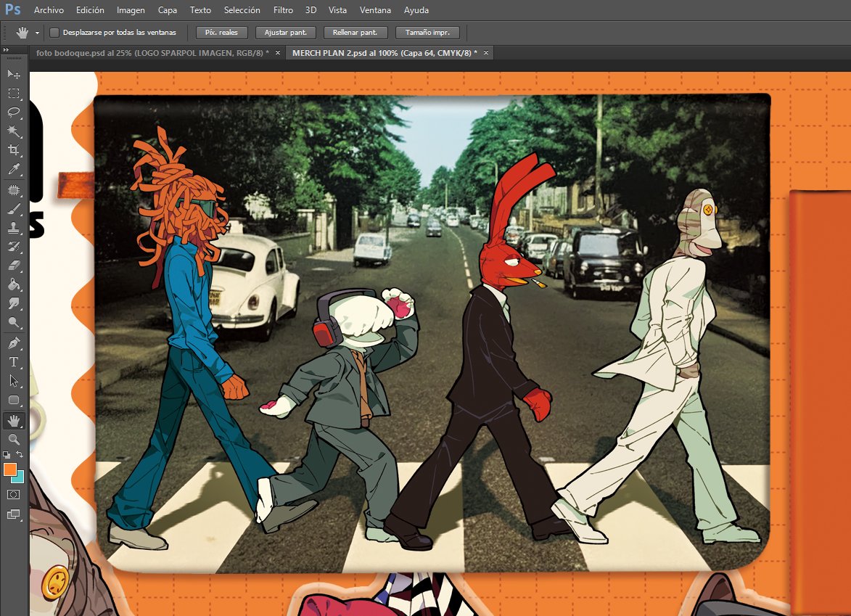Screen dimensions: 851x616
Task: Select the Dodge tool
Action: point(14,323)
